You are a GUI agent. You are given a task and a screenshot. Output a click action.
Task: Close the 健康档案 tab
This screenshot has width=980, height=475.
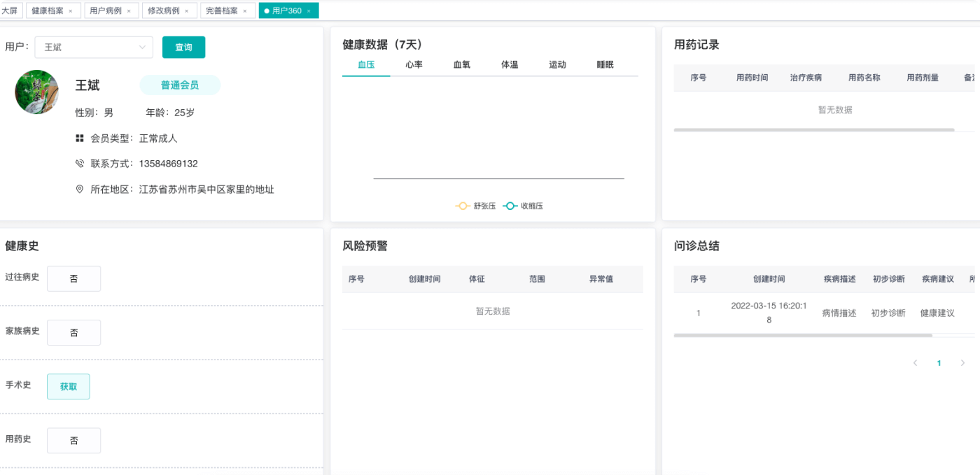70,11
